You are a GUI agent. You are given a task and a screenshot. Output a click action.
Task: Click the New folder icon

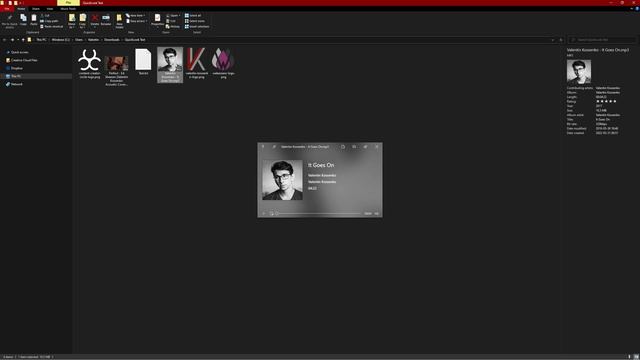point(119,20)
